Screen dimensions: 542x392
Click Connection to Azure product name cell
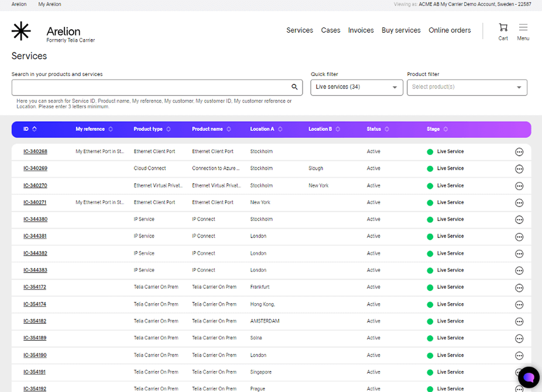pyautogui.click(x=215, y=169)
